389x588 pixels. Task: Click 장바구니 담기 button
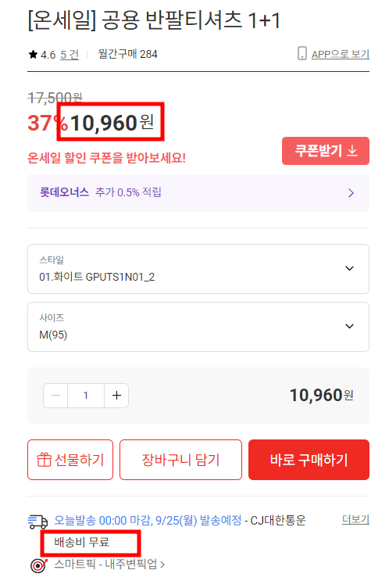[x=180, y=460]
